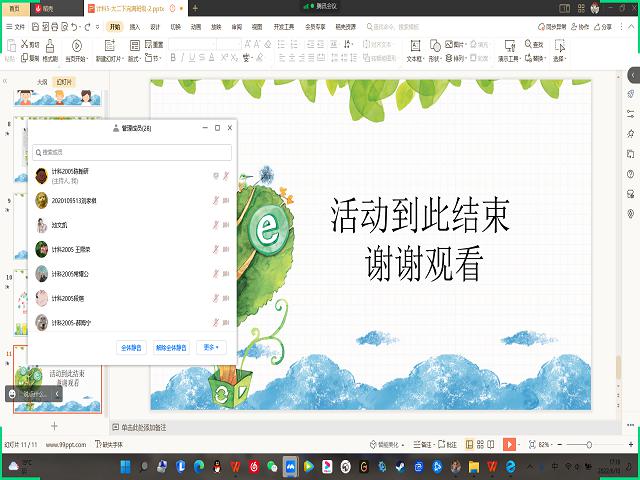Viewport: 640px width, 480px height.
Task: Click the Print icon in quick toolbar
Action: click(x=55, y=27)
